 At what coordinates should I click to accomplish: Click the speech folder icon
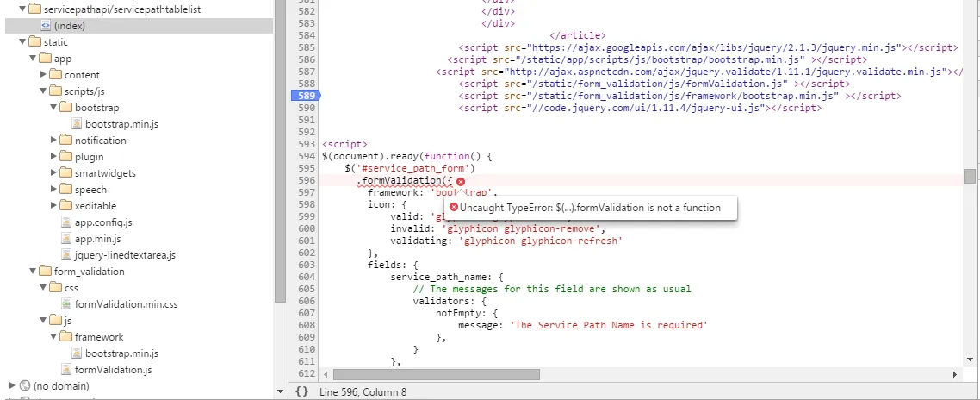(65, 189)
